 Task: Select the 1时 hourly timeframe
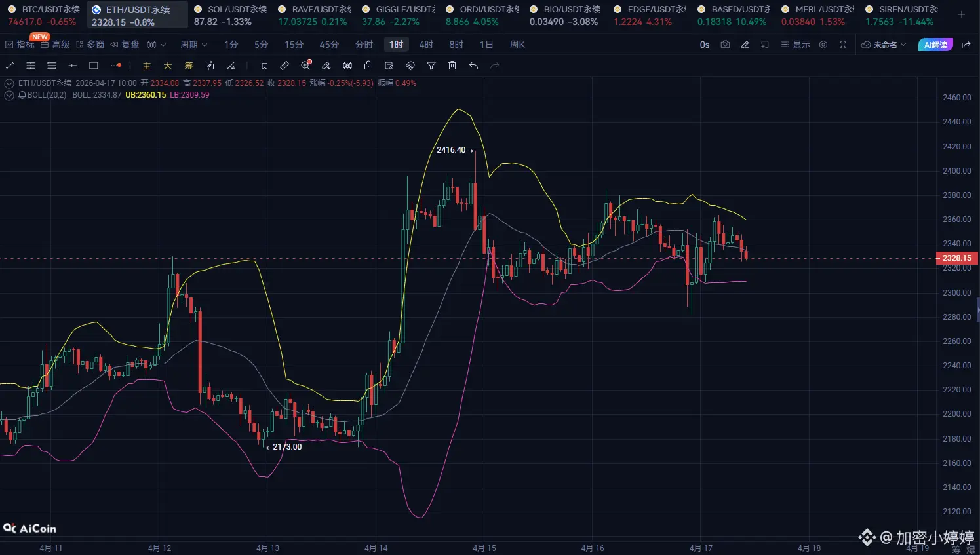[396, 45]
